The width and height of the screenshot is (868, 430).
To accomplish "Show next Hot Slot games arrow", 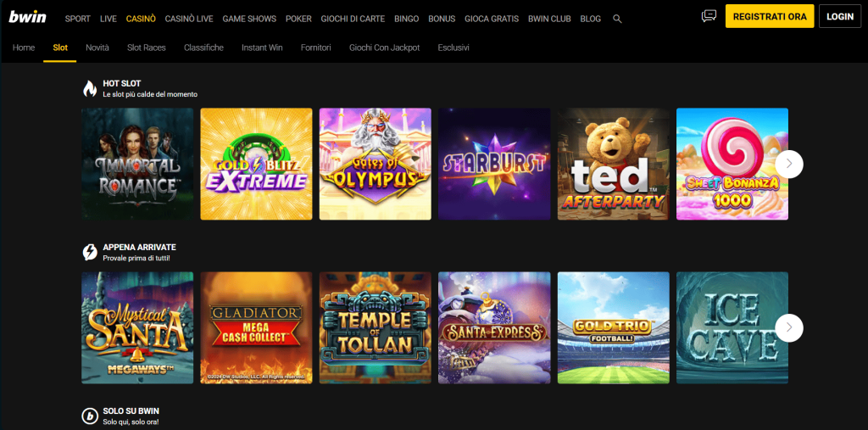I will tap(789, 164).
